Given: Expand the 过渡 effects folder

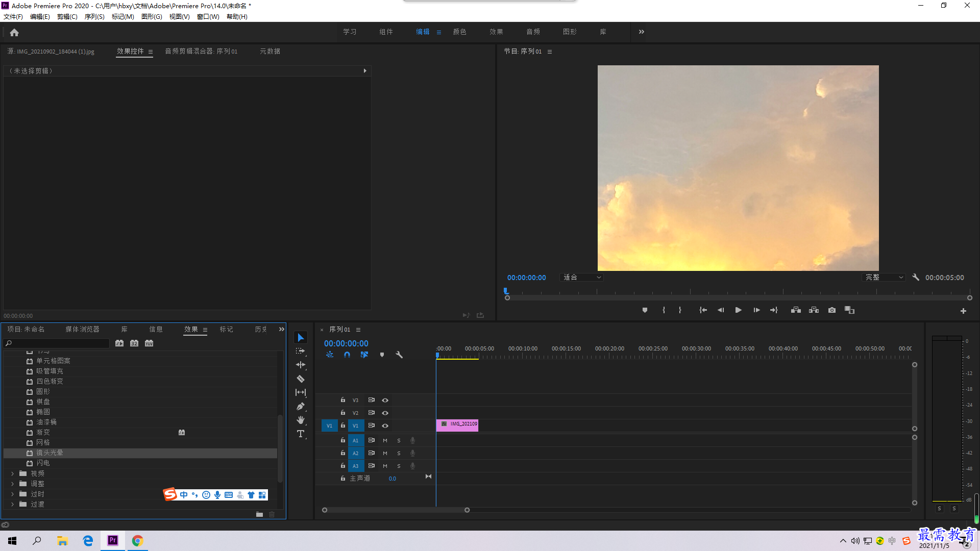Looking at the screenshot, I should point(12,504).
